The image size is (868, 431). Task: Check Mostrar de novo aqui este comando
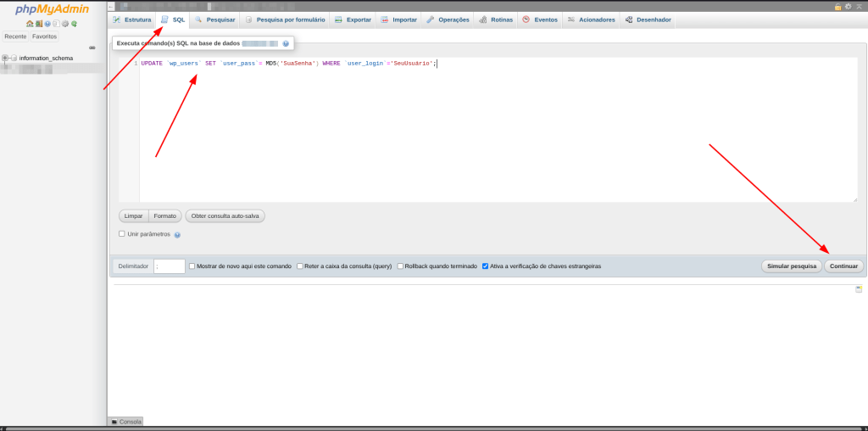click(192, 266)
